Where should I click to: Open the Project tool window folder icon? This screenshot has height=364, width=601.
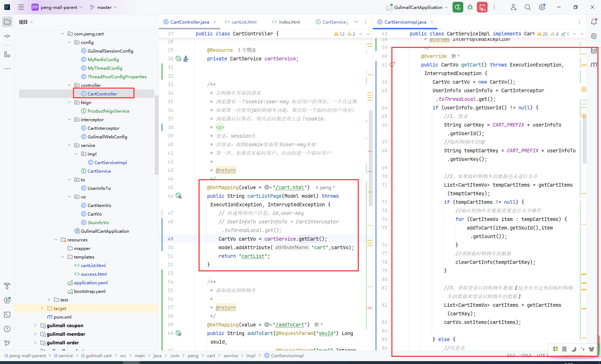7,22
